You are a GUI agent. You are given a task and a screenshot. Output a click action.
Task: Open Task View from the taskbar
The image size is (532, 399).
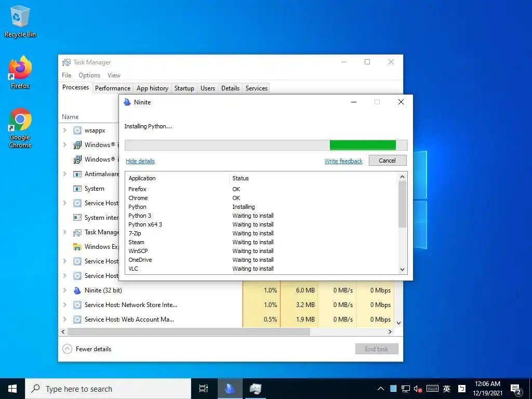pyautogui.click(x=204, y=389)
